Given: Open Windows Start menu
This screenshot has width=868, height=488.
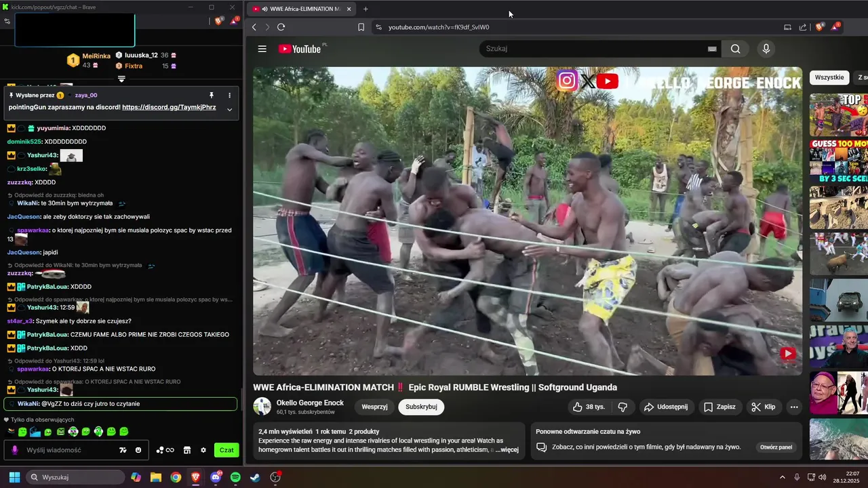Looking at the screenshot, I should 14,477.
